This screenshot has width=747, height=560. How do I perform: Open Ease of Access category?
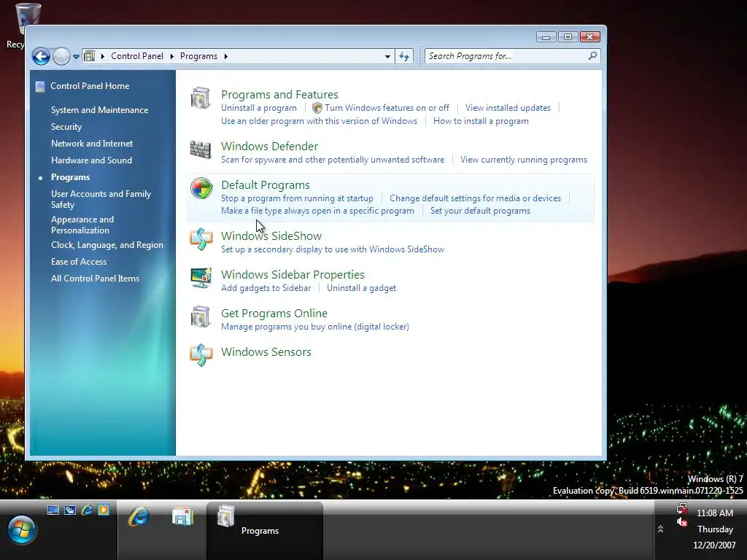79,262
